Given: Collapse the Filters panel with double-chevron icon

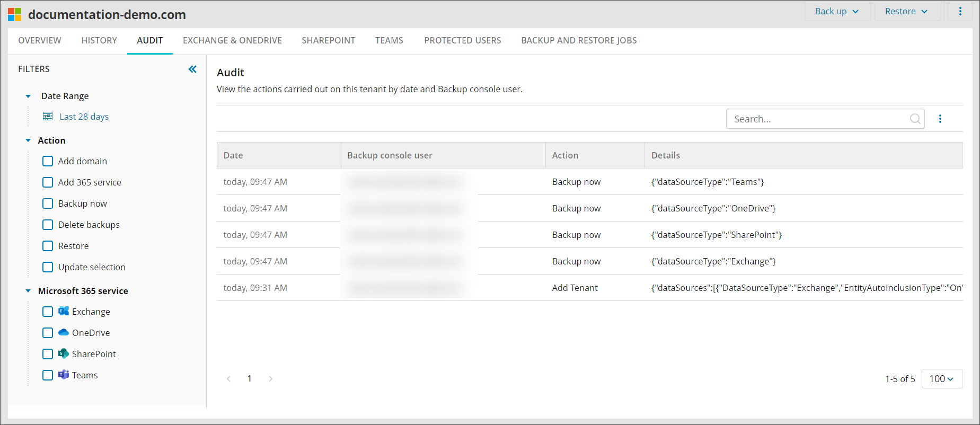Looking at the screenshot, I should click(x=192, y=69).
